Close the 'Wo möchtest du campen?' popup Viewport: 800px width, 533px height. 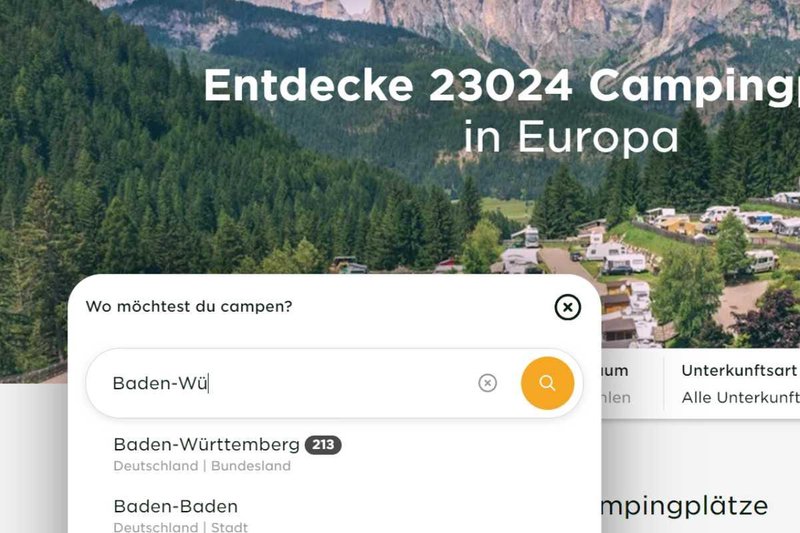click(x=567, y=307)
